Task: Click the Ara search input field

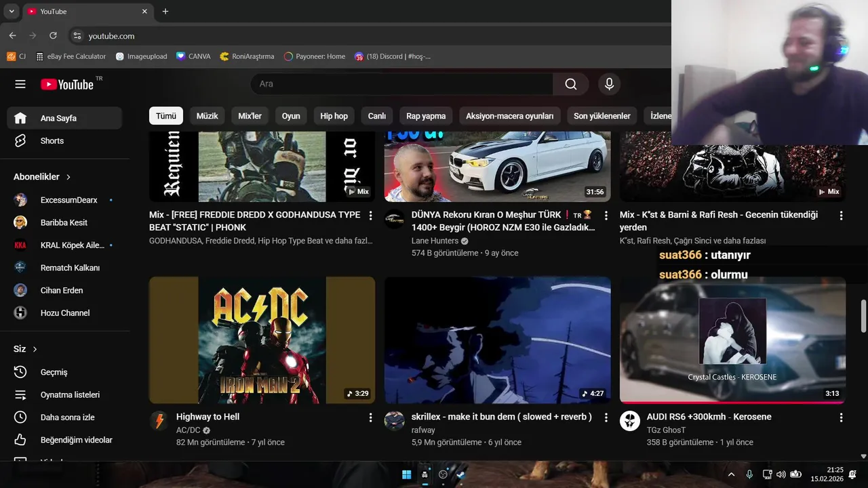Action: click(x=402, y=84)
